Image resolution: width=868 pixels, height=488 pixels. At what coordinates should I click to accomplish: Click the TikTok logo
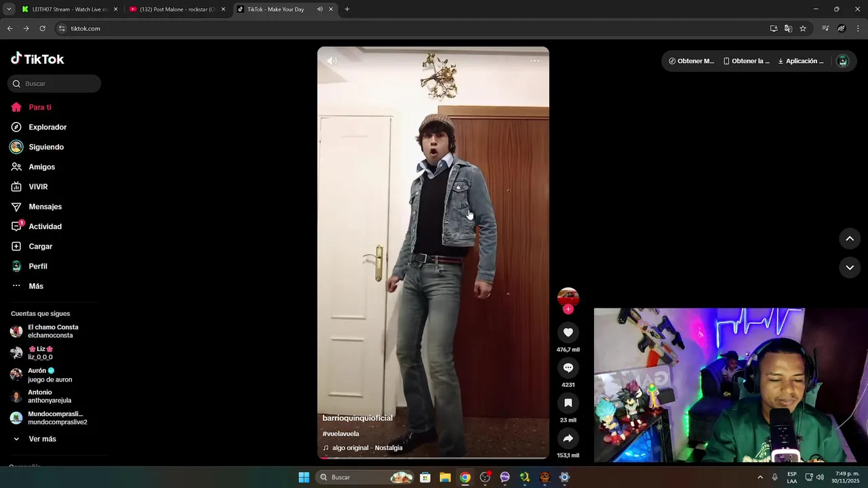coord(37,59)
